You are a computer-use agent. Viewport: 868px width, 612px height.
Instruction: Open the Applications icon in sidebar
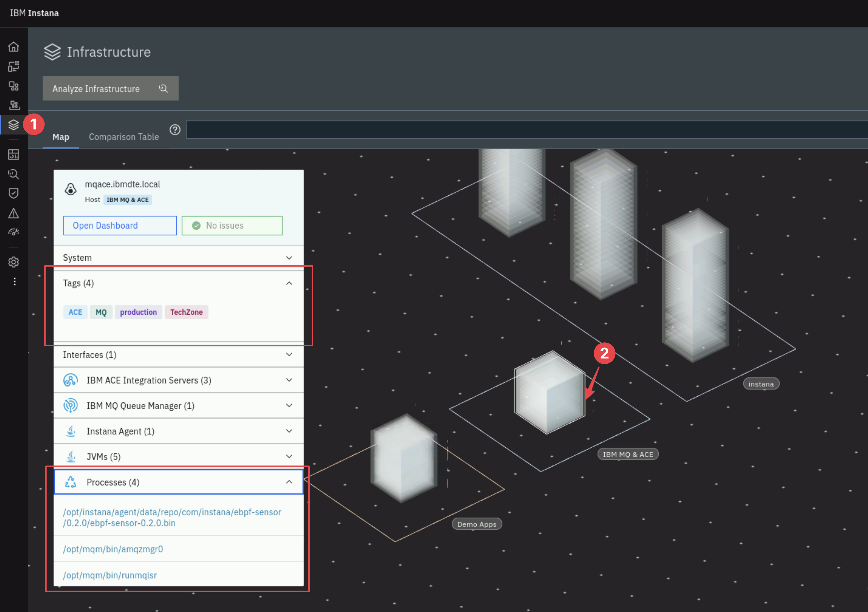pyautogui.click(x=14, y=86)
